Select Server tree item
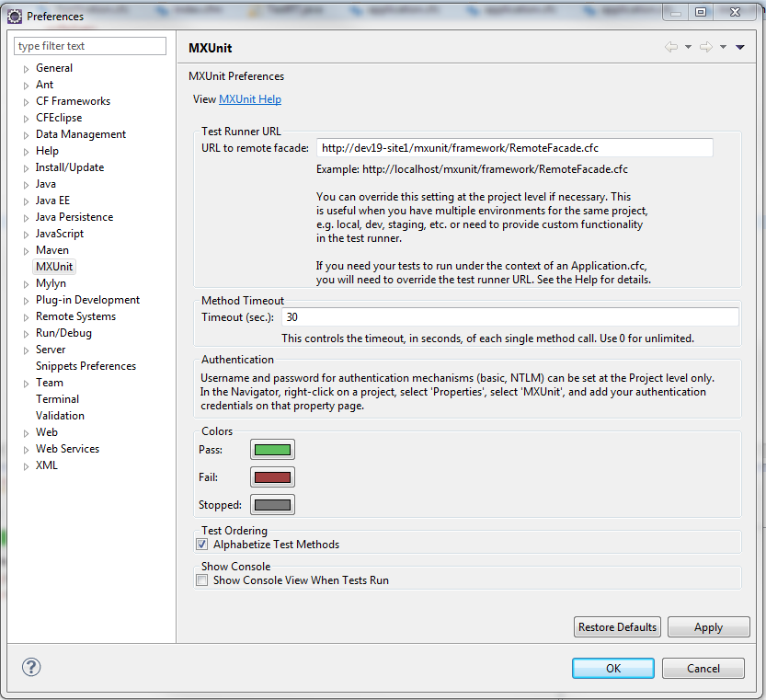 click(51, 349)
